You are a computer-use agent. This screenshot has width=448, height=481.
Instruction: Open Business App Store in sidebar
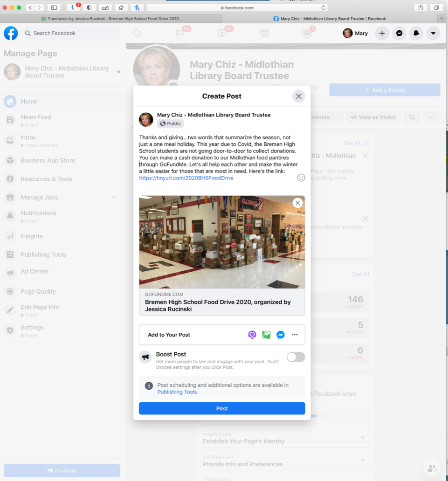pyautogui.click(x=62, y=160)
